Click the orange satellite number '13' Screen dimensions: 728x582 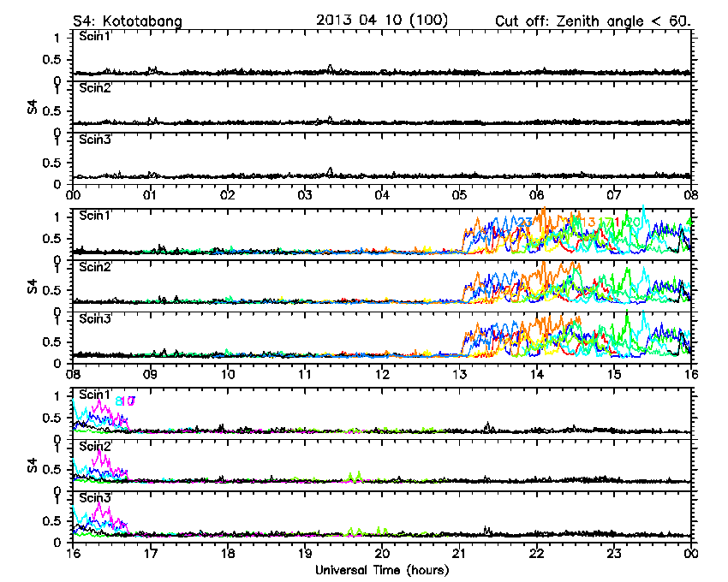coord(588,223)
